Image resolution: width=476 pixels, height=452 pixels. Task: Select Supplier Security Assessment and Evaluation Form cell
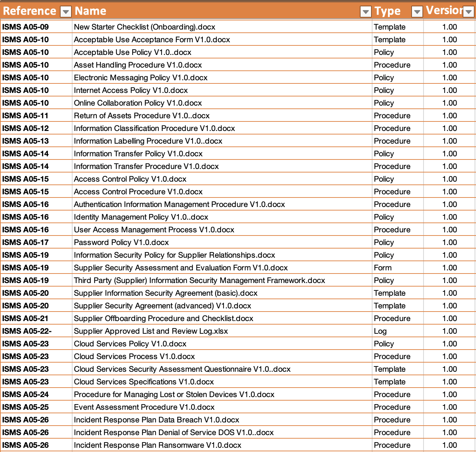coord(222,268)
